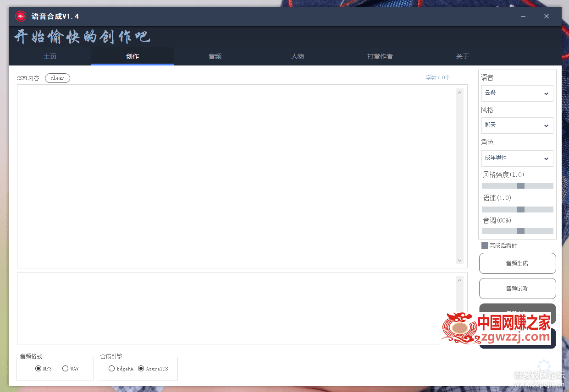
Task: Click the SSML内容 label
Action: 28,78
